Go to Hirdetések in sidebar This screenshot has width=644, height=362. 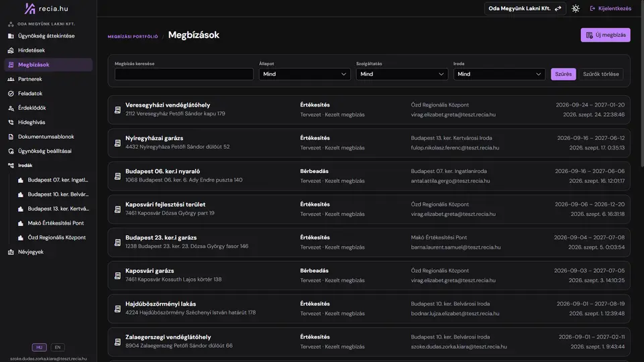pos(48,50)
